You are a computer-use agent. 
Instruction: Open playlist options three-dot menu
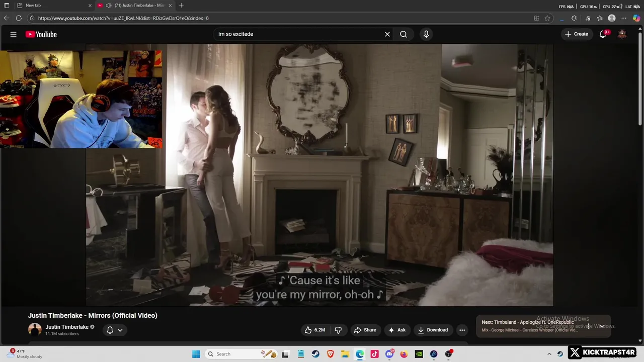point(589,326)
